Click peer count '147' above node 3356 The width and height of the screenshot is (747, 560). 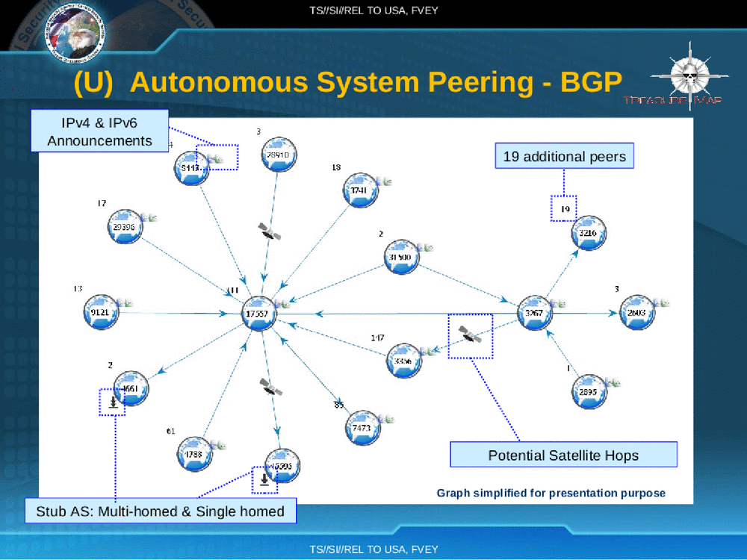coord(377,337)
